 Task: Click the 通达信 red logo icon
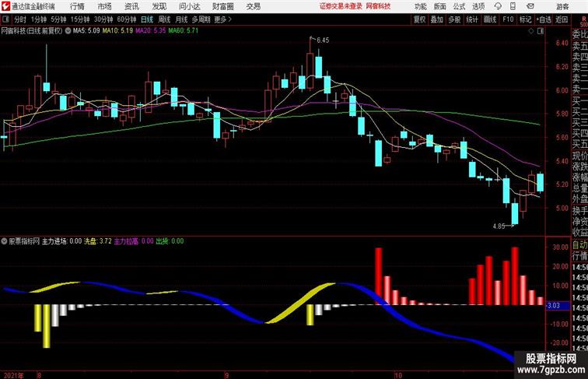pyautogui.click(x=5, y=6)
